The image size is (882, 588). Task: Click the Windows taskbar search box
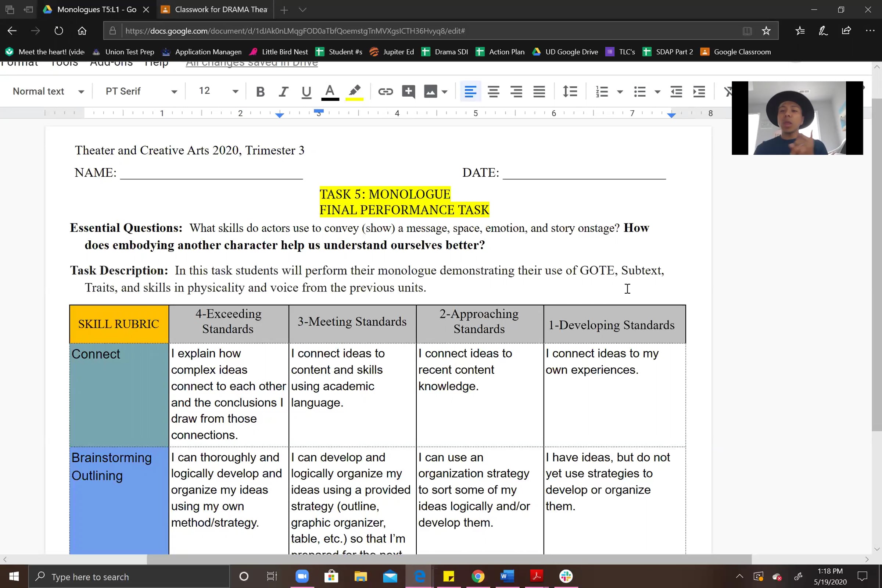[x=129, y=577]
